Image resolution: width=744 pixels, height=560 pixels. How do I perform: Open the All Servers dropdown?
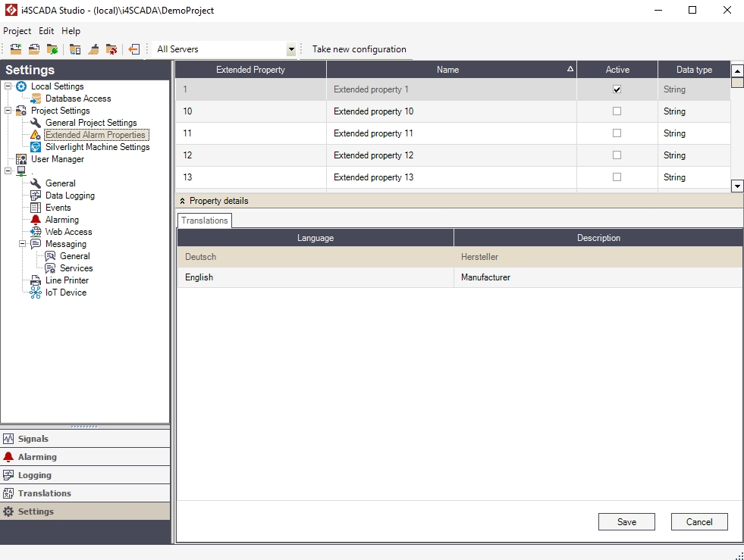290,49
